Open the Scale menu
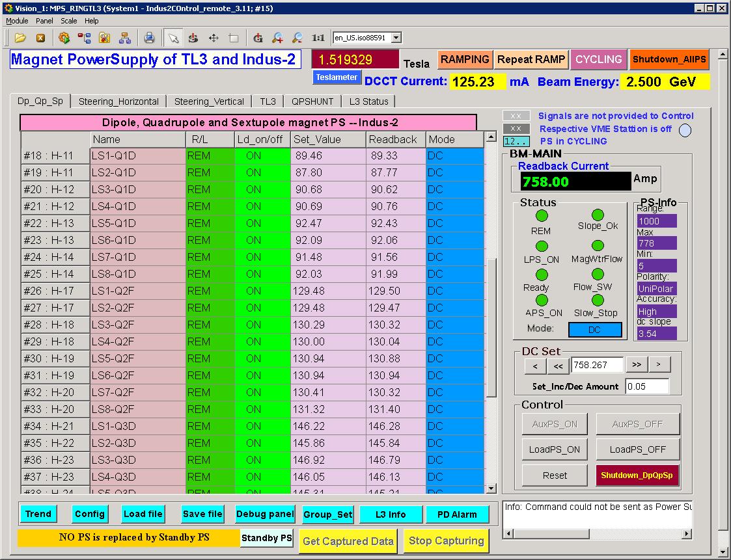Image resolution: width=731 pixels, height=560 pixels. 68,21
